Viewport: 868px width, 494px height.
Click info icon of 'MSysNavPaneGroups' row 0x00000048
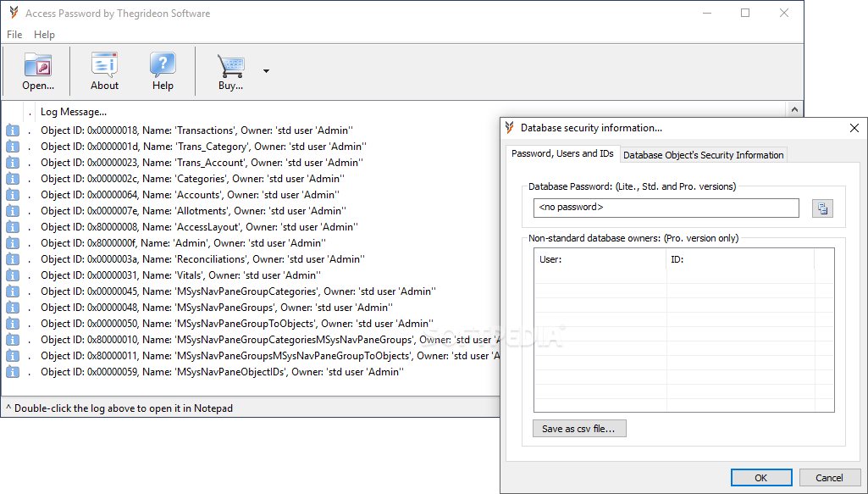[13, 308]
